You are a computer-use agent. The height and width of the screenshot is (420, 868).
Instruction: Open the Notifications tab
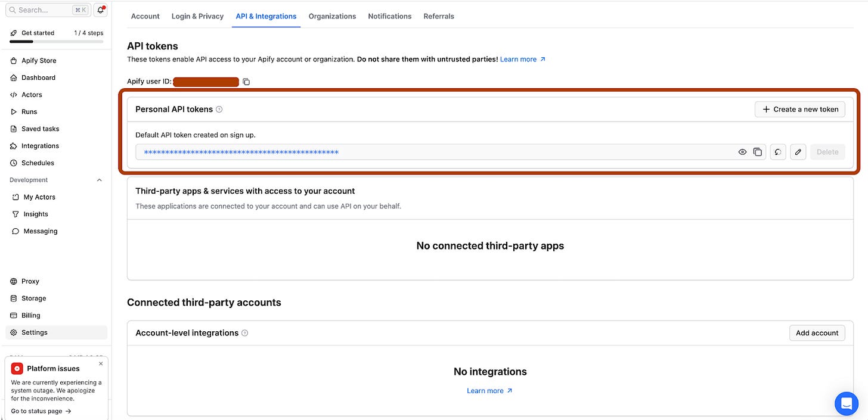(x=390, y=16)
